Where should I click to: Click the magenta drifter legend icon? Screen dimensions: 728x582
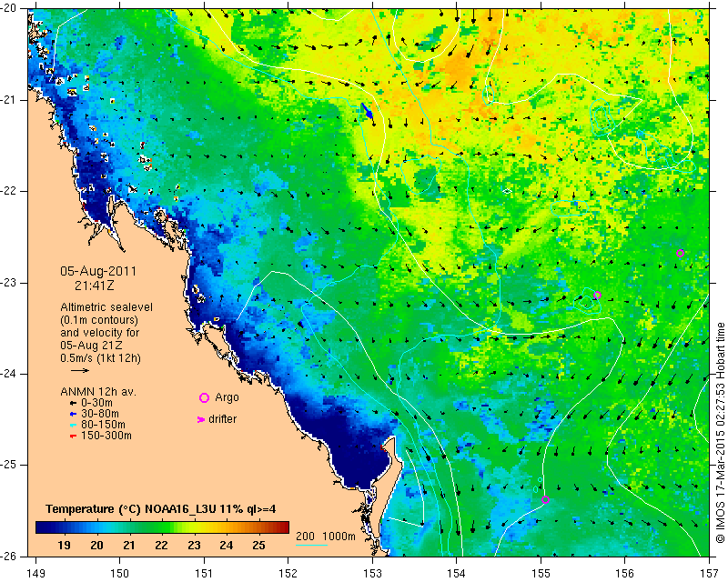pyautogui.click(x=201, y=419)
